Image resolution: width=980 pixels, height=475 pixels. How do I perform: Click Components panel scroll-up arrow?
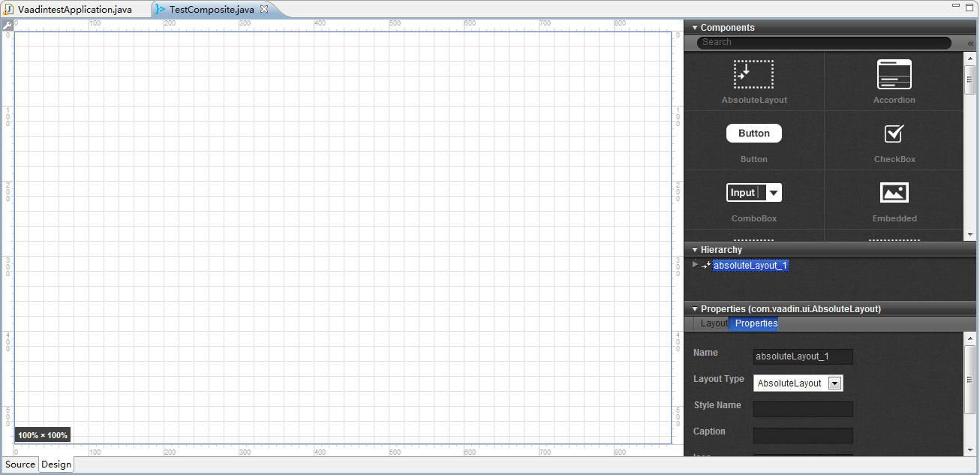coord(970,58)
